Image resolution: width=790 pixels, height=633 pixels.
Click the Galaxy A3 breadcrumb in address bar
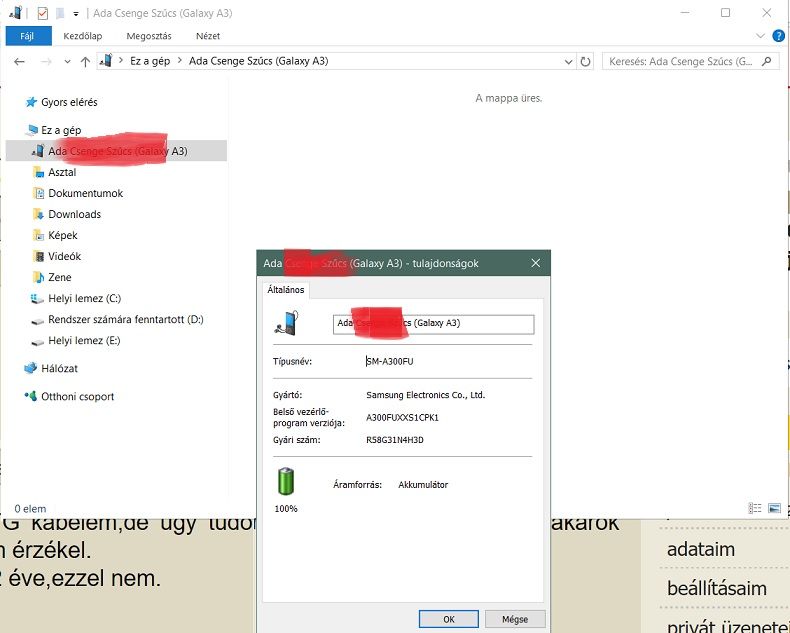point(258,61)
